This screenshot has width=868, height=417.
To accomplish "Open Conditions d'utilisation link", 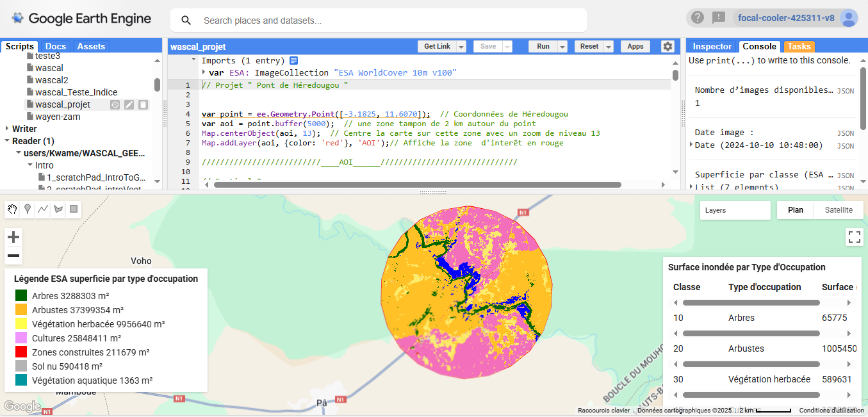I will click(x=830, y=411).
